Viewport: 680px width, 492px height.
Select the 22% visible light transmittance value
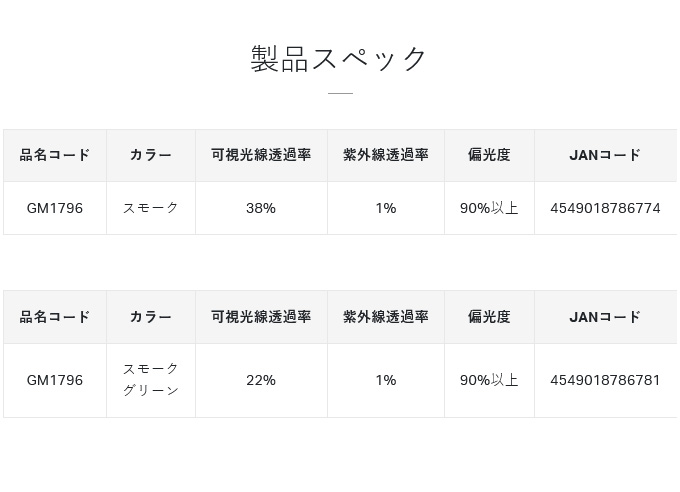(260, 380)
